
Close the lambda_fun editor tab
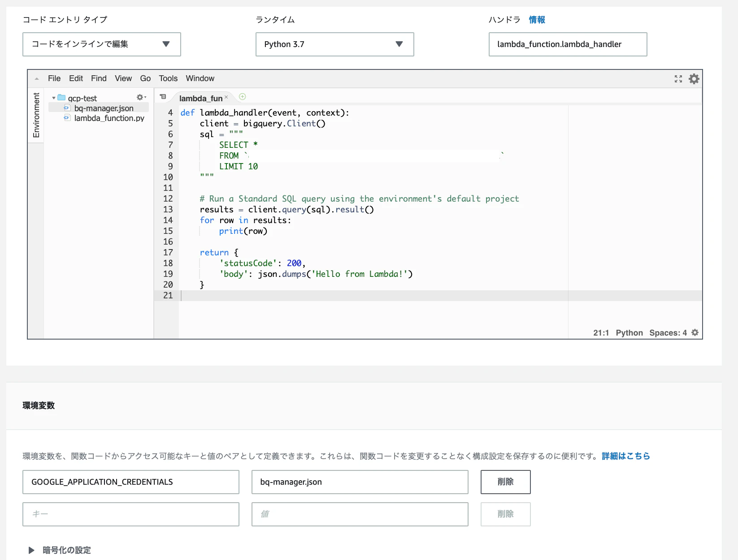pyautogui.click(x=226, y=97)
